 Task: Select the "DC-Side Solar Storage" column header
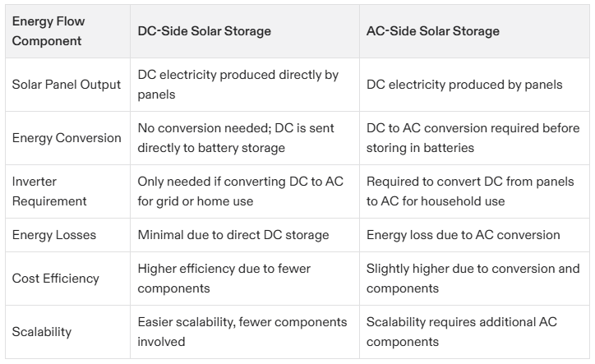[204, 31]
